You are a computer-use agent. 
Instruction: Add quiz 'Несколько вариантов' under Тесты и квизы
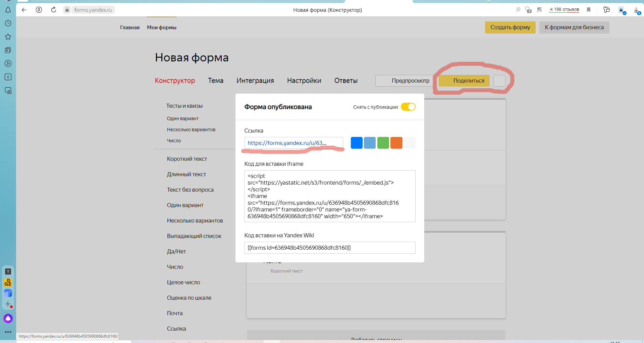tap(191, 130)
